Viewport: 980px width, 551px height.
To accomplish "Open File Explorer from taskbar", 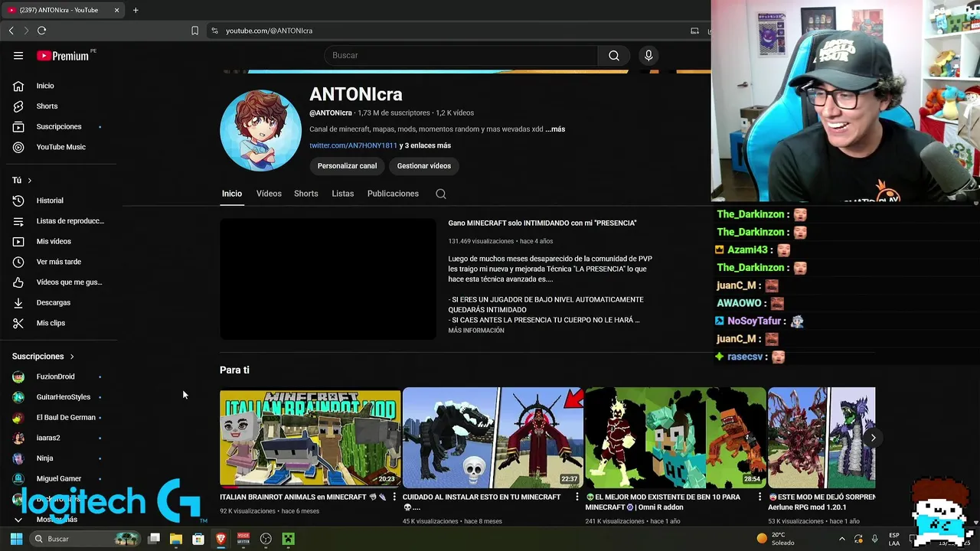I will 176,539.
